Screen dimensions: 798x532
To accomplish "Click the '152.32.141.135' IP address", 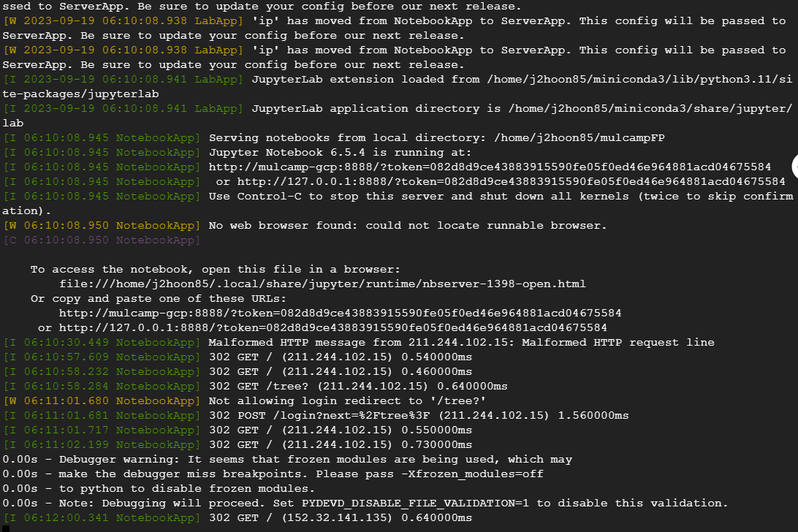I will tap(337, 517).
